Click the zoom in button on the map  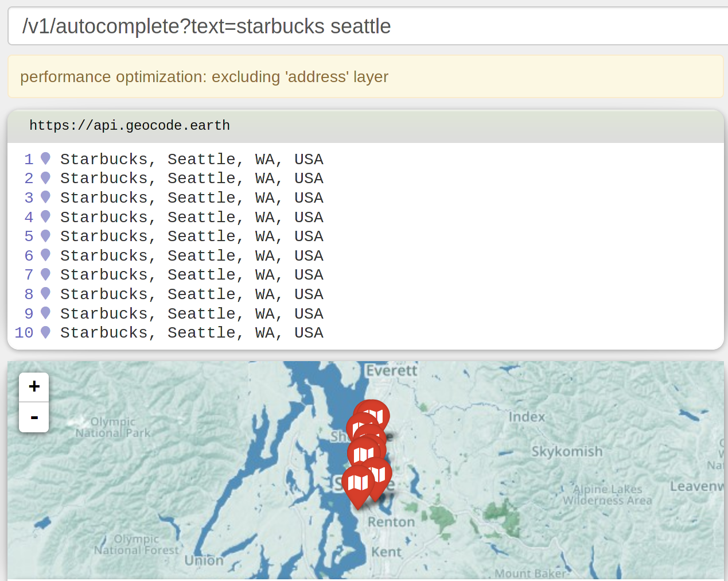[x=34, y=386]
